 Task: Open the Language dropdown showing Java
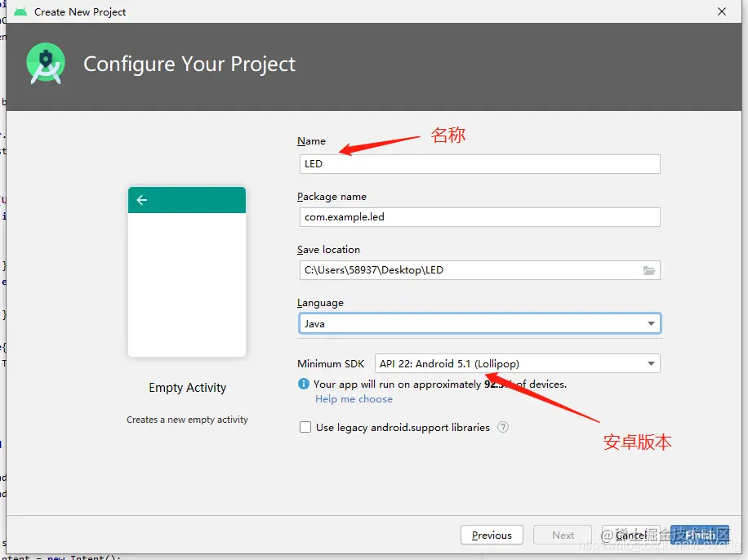pyautogui.click(x=479, y=323)
